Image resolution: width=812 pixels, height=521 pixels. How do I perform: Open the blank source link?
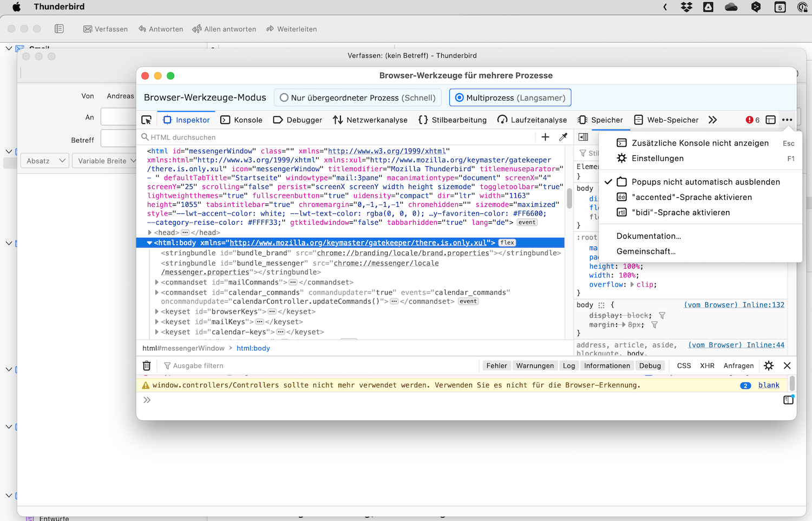pyautogui.click(x=769, y=385)
